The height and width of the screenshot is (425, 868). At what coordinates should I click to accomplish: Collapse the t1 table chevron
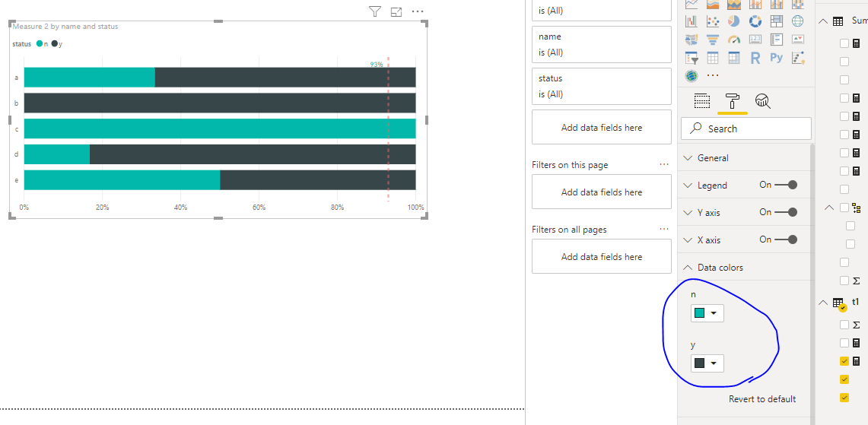coord(823,302)
